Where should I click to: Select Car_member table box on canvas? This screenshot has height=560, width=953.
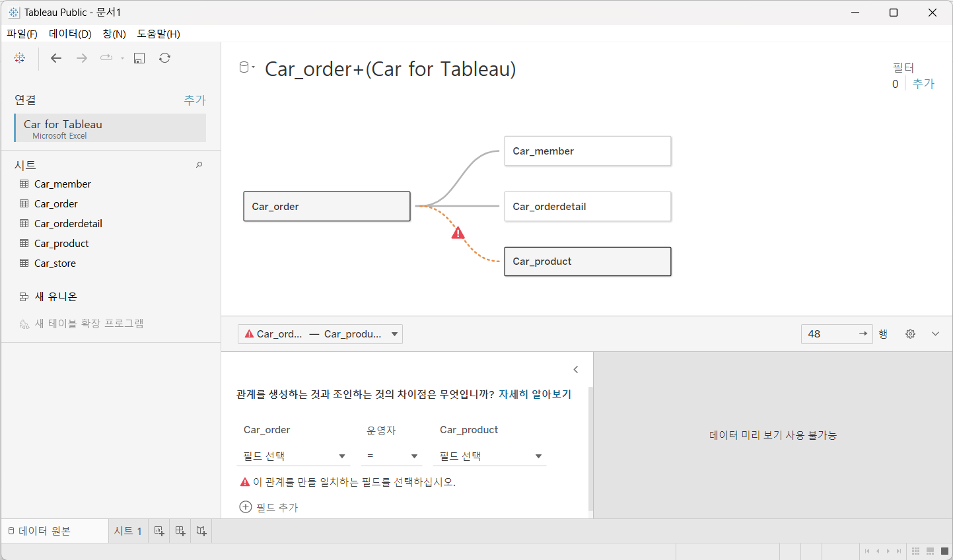(588, 151)
